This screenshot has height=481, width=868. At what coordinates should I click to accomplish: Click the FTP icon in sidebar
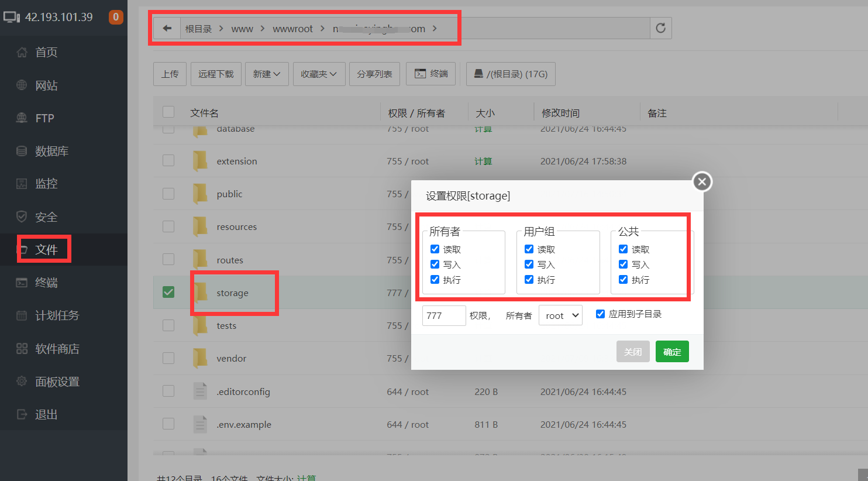[22, 118]
